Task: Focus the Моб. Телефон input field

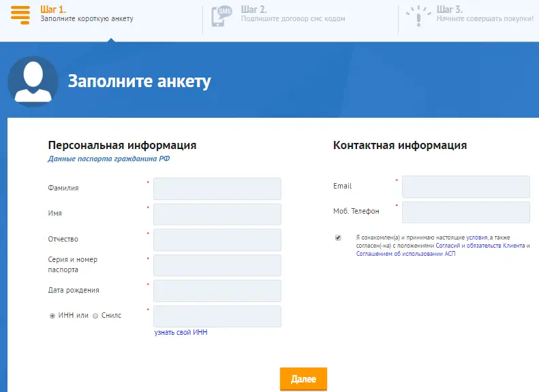Action: [466, 212]
